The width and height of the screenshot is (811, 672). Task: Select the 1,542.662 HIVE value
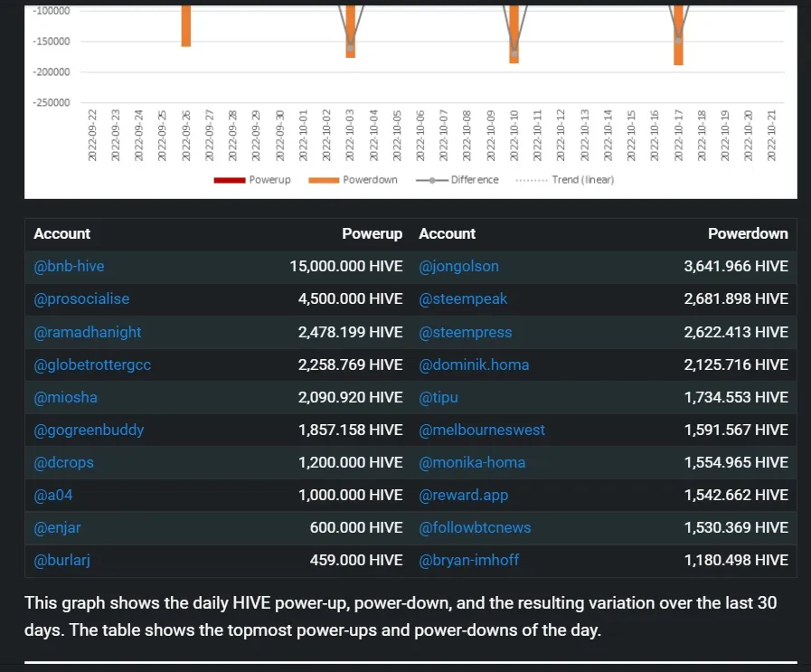(736, 495)
